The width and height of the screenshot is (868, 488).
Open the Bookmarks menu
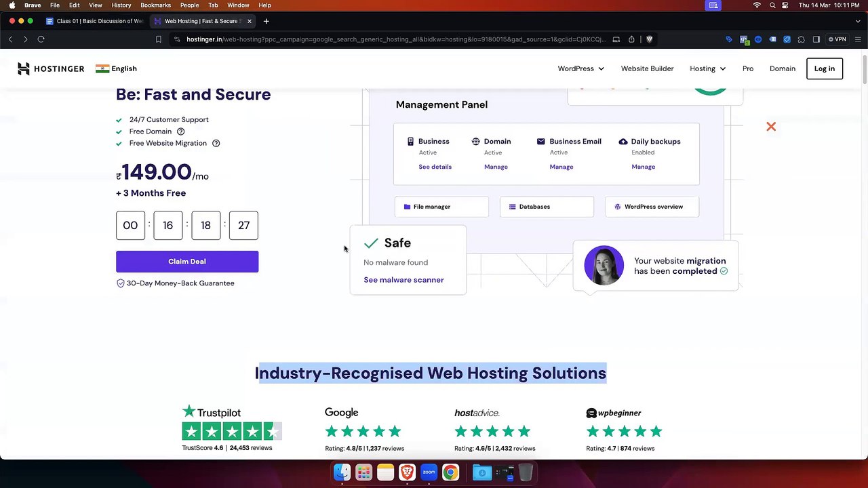tap(155, 5)
